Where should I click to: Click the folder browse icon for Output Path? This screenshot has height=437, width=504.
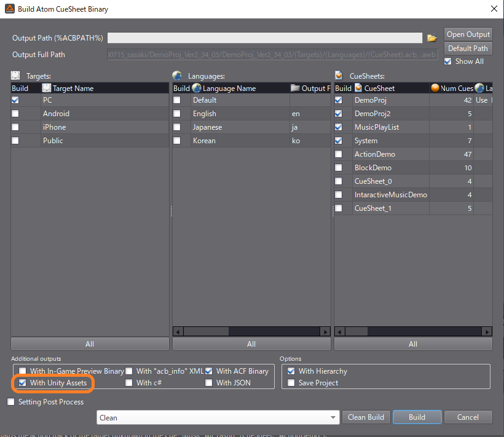coord(432,38)
